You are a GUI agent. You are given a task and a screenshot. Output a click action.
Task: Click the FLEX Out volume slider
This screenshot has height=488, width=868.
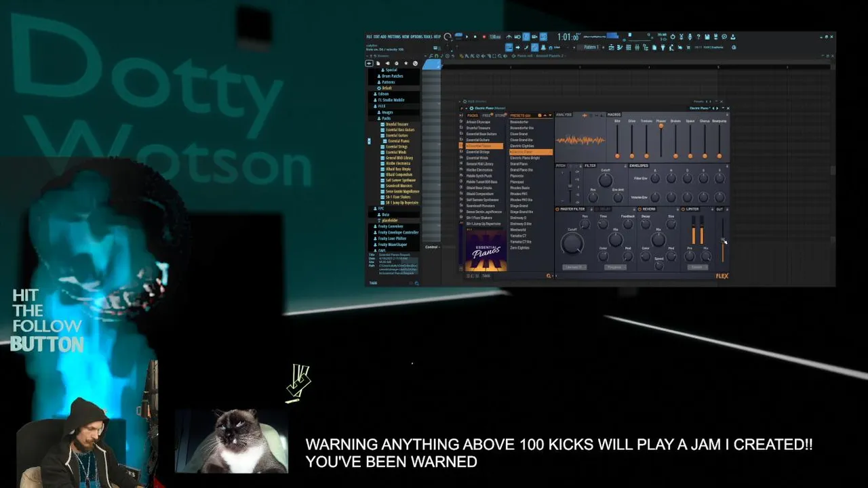[x=723, y=240]
